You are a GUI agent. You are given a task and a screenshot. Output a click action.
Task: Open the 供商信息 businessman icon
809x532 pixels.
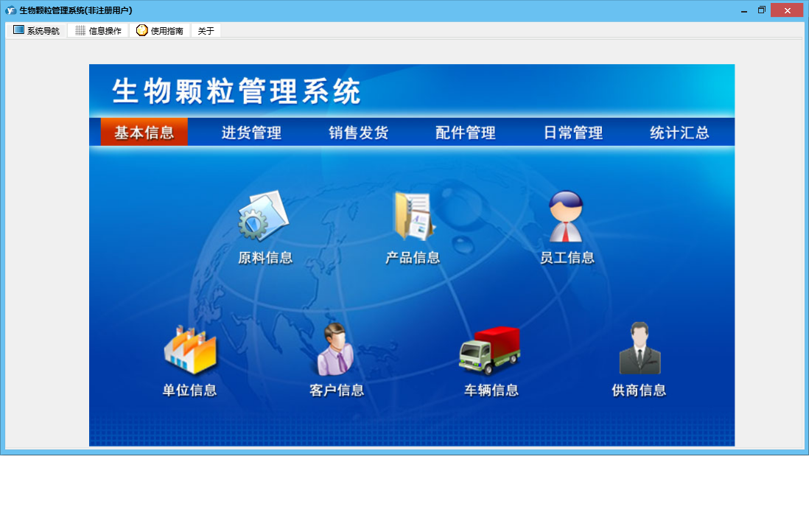(x=640, y=349)
